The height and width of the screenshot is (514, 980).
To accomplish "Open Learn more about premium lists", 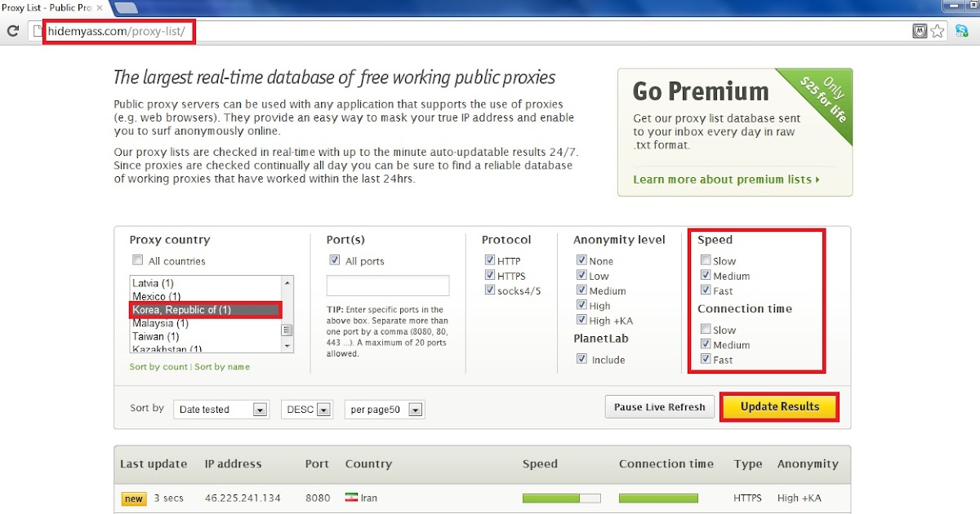I will click(726, 179).
